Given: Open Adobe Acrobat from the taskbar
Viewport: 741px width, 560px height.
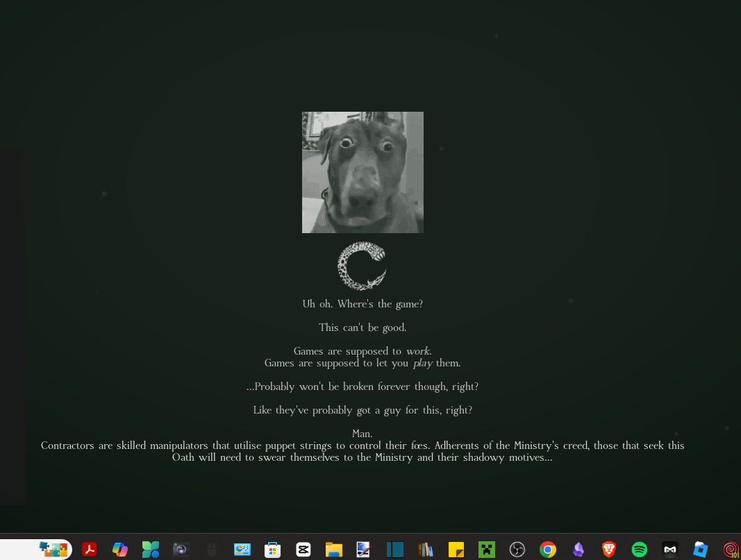Looking at the screenshot, I should 90,550.
